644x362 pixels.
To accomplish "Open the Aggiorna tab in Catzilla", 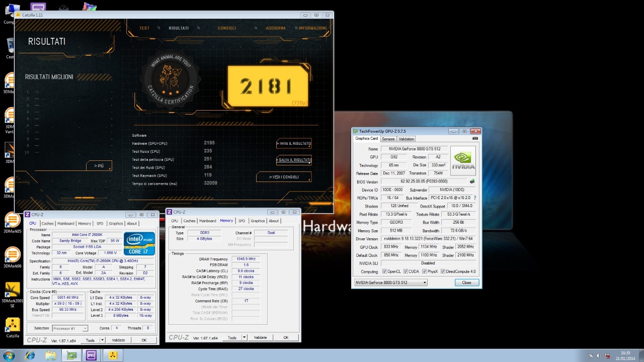I will (276, 28).
